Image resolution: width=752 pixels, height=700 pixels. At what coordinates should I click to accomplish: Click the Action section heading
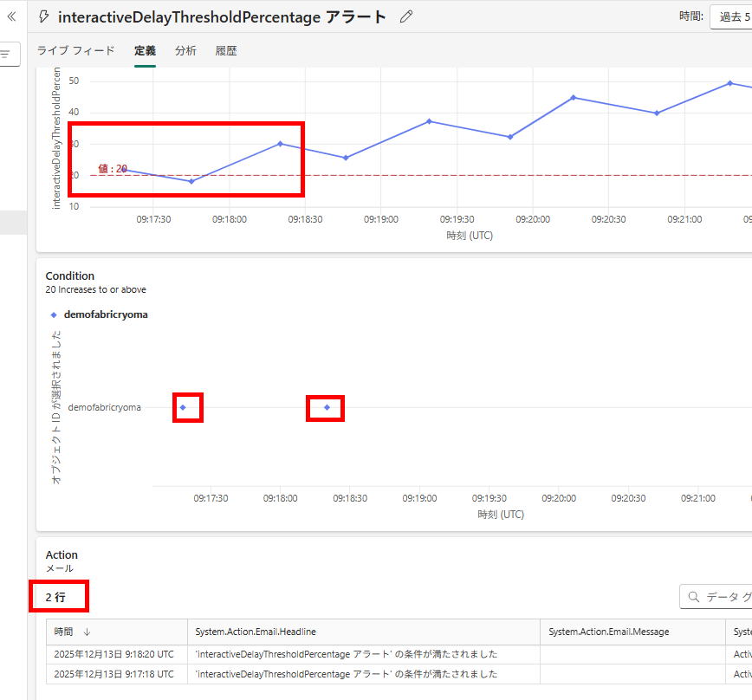coord(62,555)
